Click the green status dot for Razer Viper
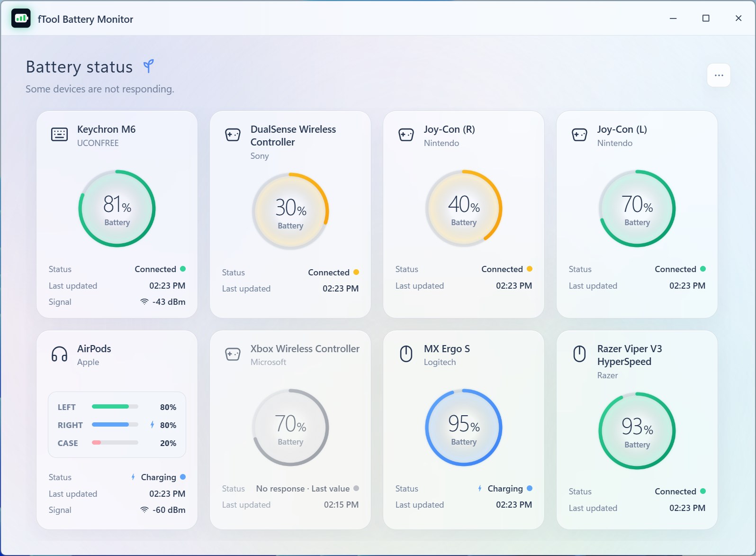 coord(703,491)
